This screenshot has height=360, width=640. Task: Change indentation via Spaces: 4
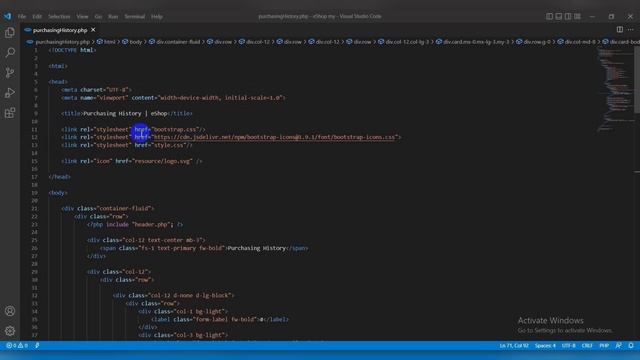pyautogui.click(x=545, y=345)
